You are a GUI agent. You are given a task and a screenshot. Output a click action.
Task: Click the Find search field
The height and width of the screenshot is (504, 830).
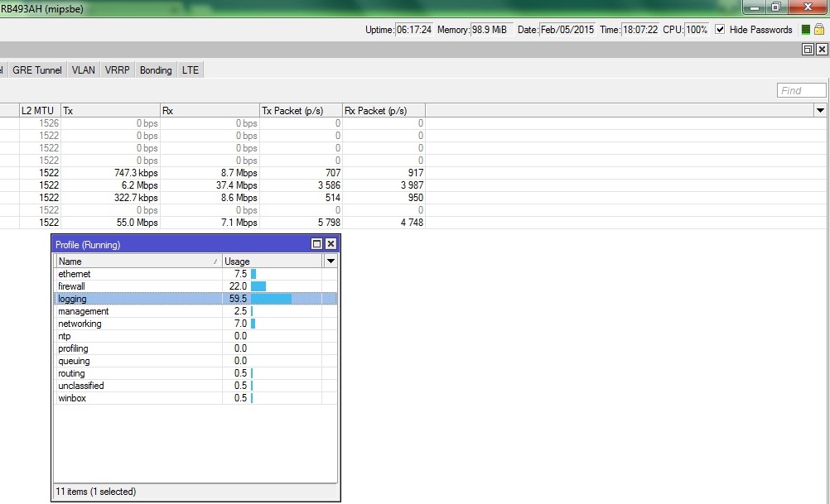801,90
